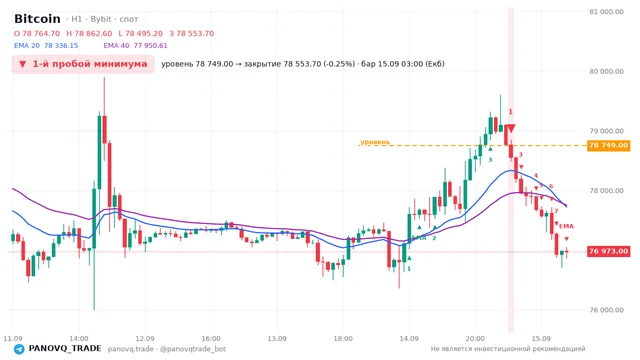This screenshot has height=360, width=640.
Task: Click the 12.09 date axis label
Action: [x=145, y=339]
